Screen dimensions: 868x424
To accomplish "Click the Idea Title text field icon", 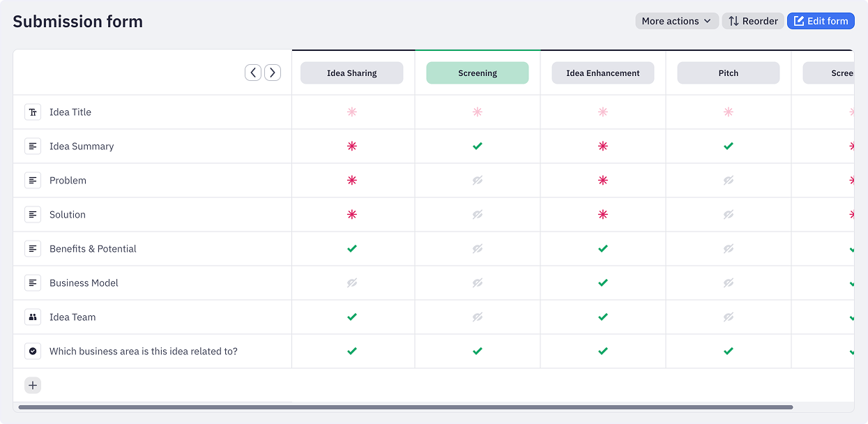I will point(33,112).
